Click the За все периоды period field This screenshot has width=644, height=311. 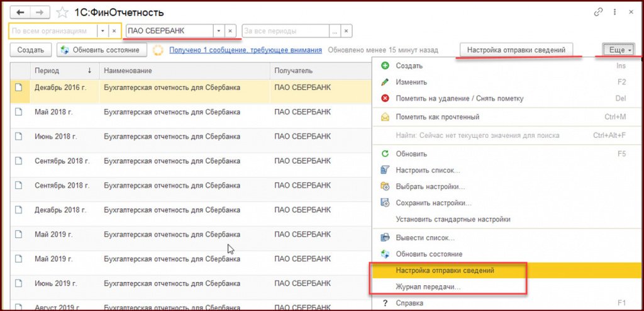(x=286, y=30)
